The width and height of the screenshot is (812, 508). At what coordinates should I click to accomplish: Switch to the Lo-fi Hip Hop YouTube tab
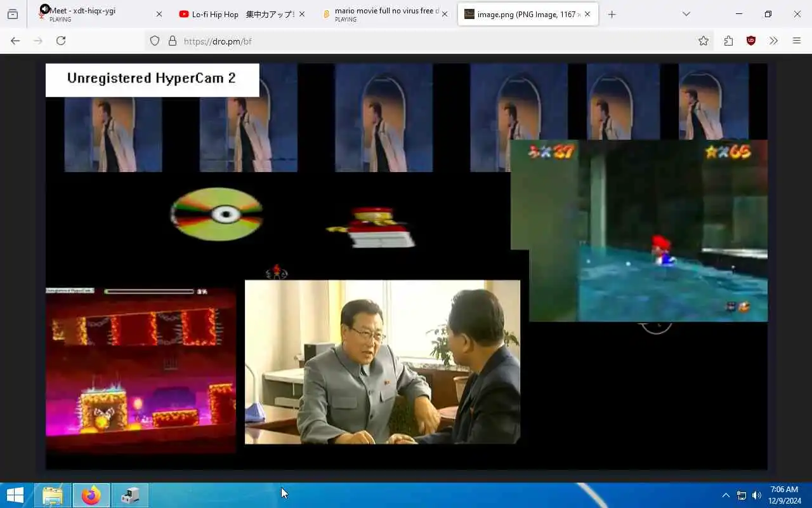point(242,14)
